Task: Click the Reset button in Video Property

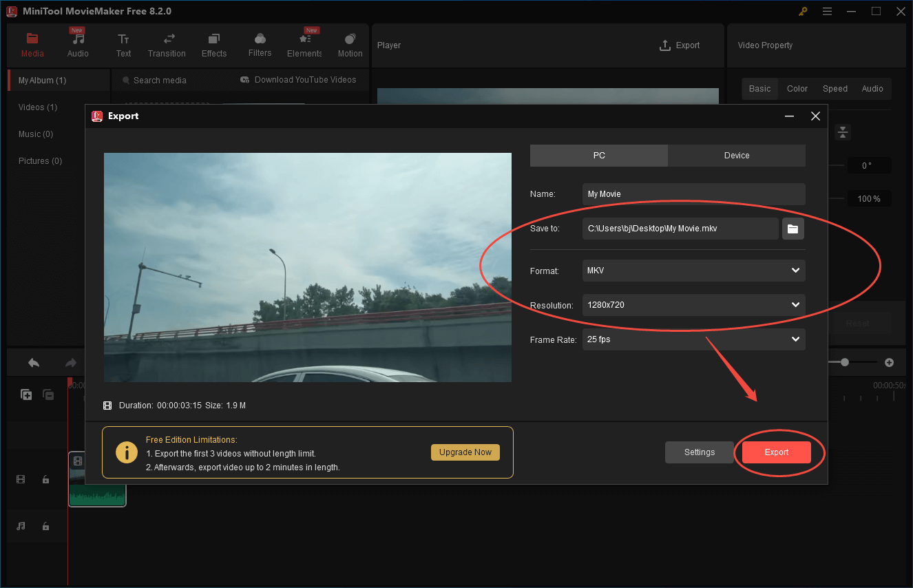Action: pyautogui.click(x=857, y=323)
